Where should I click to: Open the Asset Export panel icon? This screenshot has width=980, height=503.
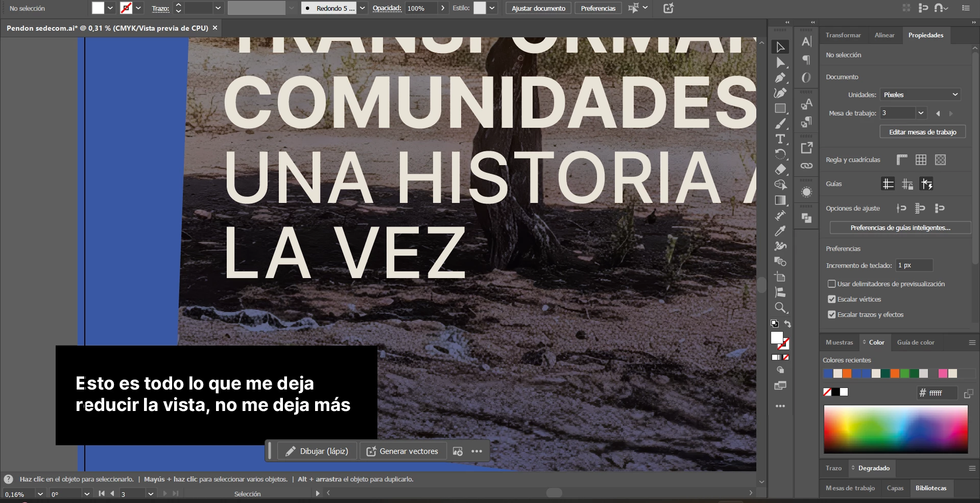click(x=806, y=148)
